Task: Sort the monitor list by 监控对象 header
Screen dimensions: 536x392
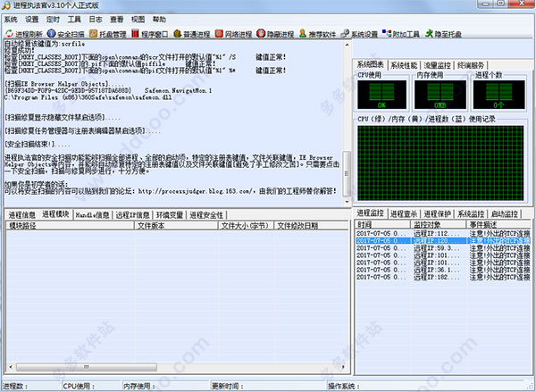Action: [x=439, y=224]
